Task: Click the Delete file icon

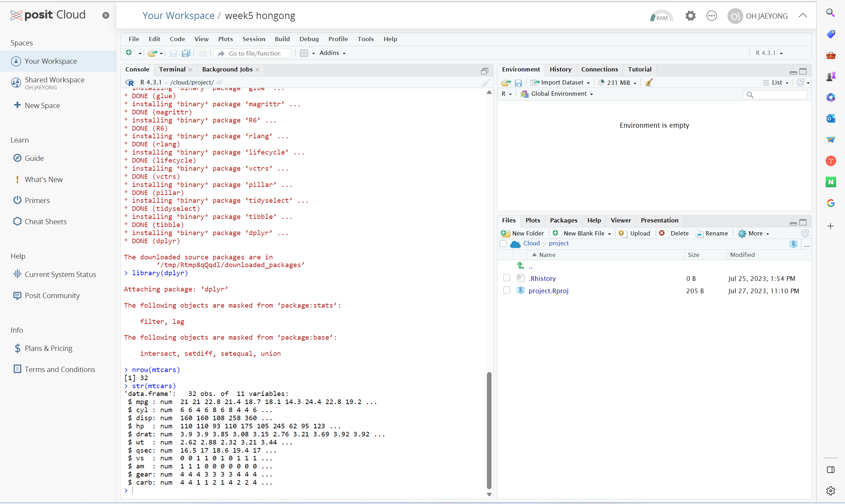Action: [x=662, y=233]
